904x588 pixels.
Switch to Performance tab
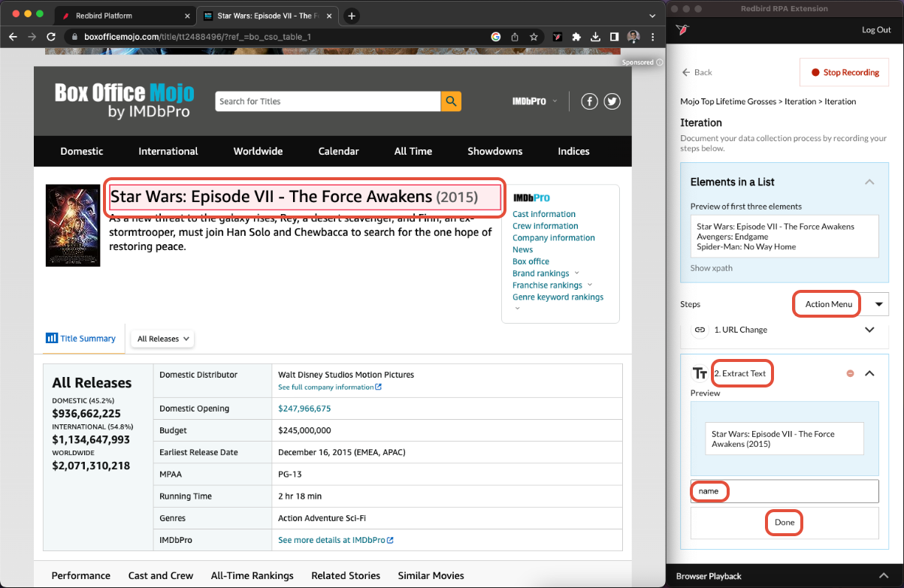[x=81, y=576]
